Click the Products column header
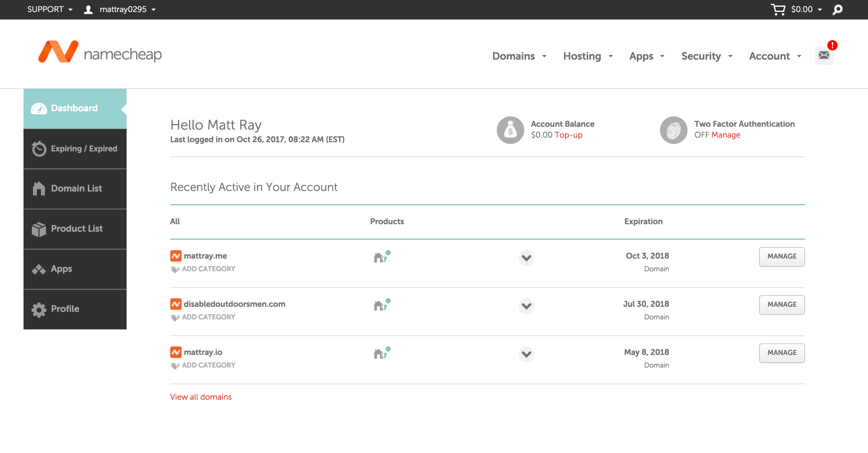This screenshot has width=868, height=453. click(387, 222)
